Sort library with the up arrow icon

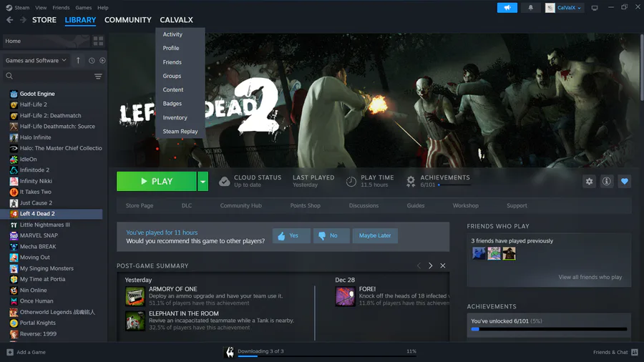(78, 60)
